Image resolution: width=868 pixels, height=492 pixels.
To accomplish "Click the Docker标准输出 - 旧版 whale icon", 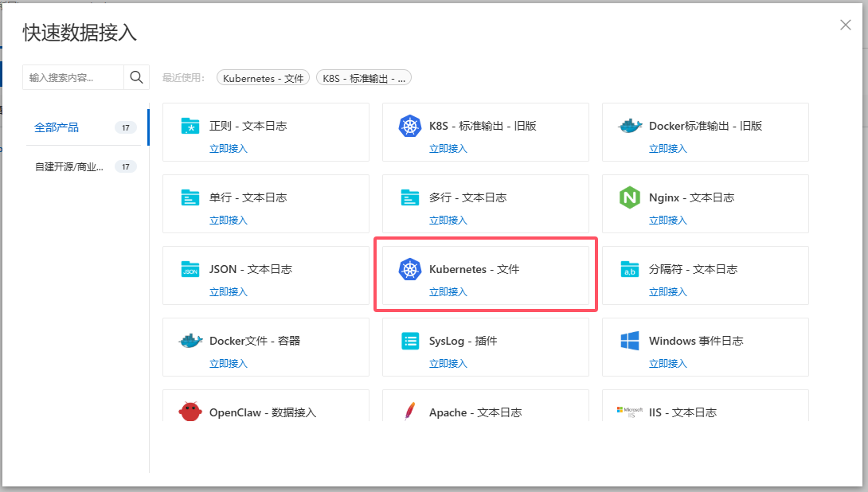I will tap(630, 126).
